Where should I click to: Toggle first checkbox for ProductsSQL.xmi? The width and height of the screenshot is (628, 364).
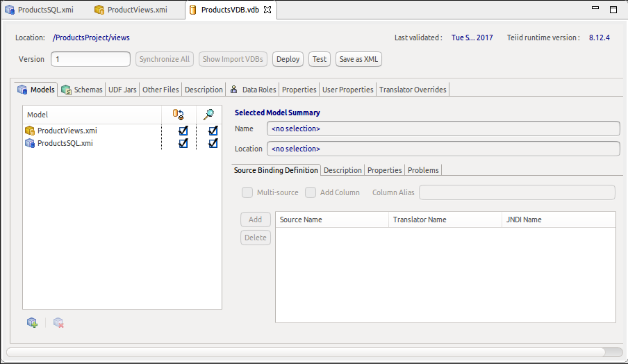[x=183, y=143]
